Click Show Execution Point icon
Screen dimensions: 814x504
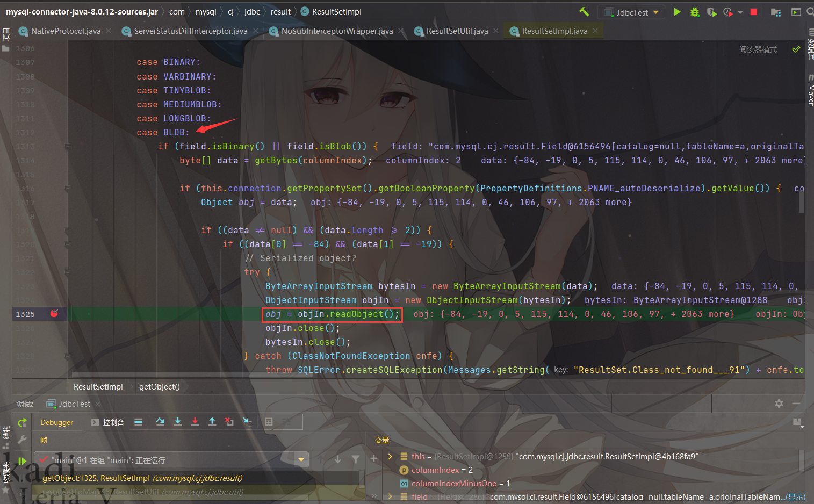click(x=138, y=422)
